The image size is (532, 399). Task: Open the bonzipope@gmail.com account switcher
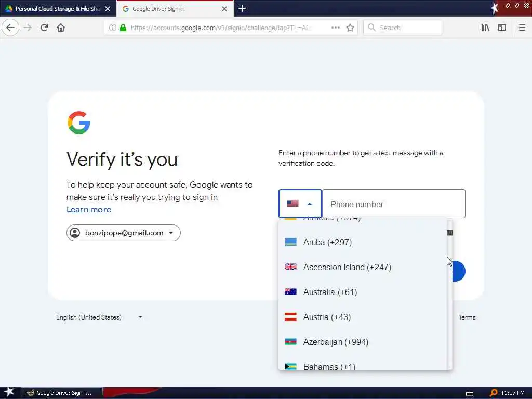124,233
